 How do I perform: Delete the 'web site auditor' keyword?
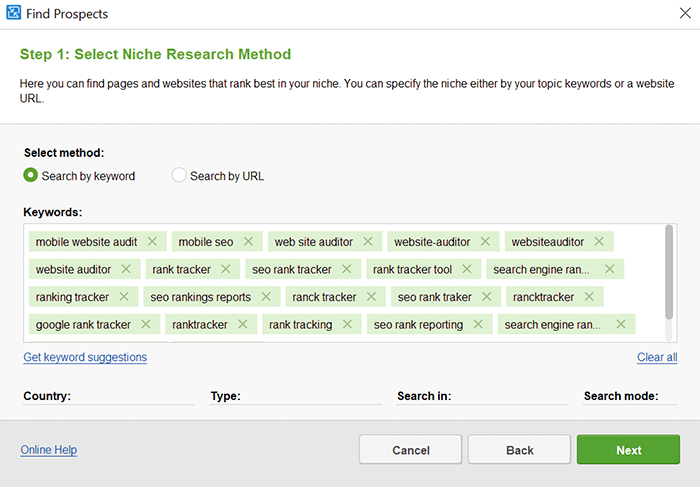click(x=368, y=241)
